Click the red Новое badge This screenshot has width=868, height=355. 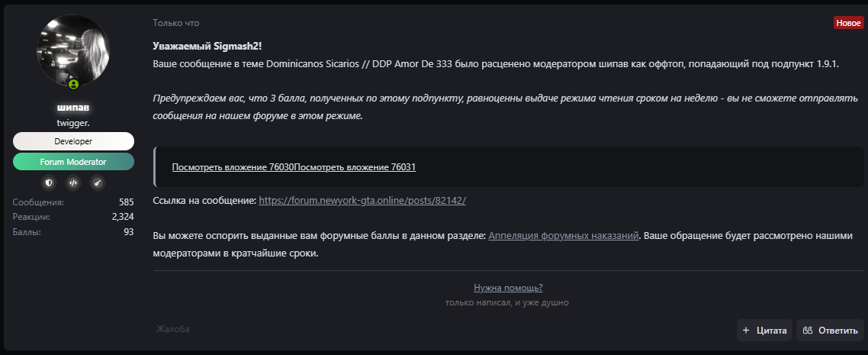tap(848, 23)
